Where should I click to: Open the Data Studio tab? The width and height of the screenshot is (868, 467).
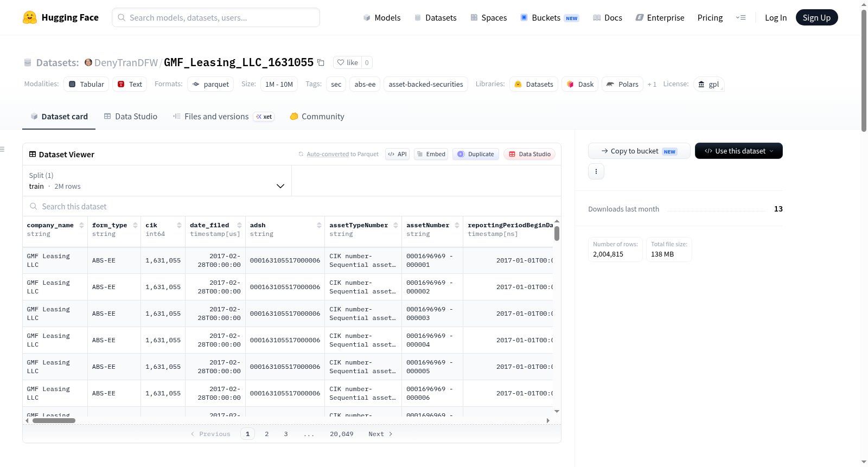coord(131,116)
